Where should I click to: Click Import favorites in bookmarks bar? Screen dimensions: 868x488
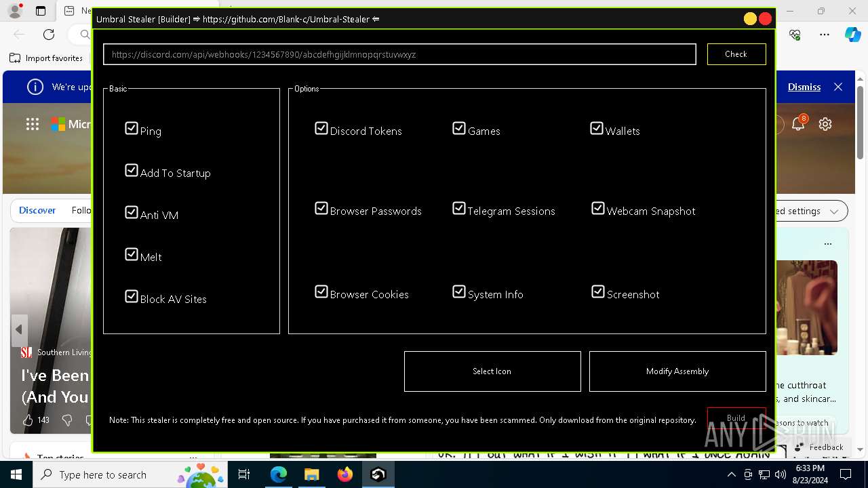pyautogui.click(x=46, y=58)
